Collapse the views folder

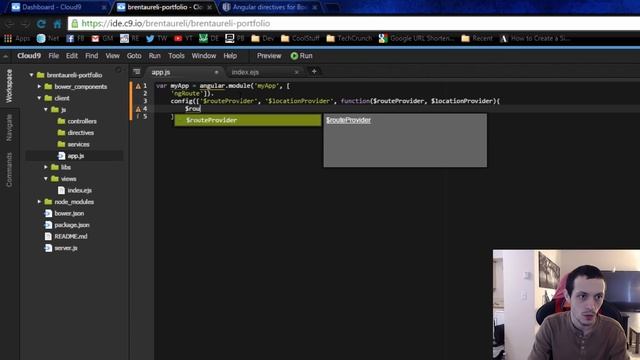pyautogui.click(x=46, y=179)
